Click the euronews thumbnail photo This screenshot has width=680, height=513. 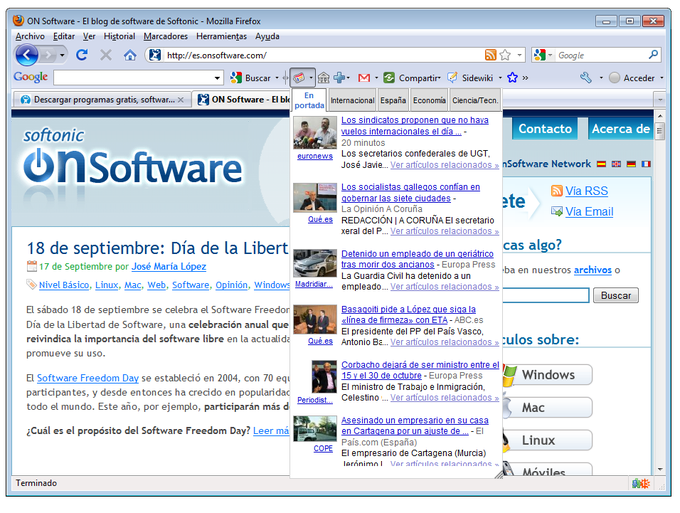(315, 133)
